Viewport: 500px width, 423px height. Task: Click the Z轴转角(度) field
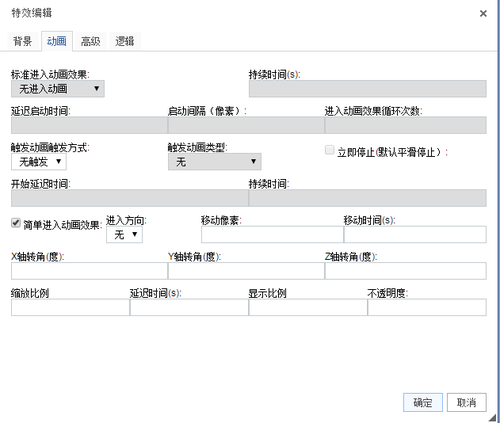point(406,271)
